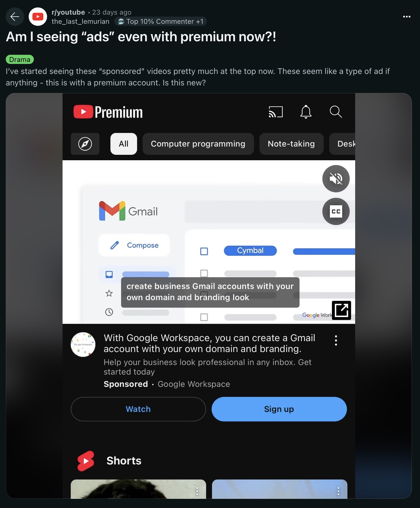
Task: Select the All filter chip
Action: pyautogui.click(x=124, y=144)
